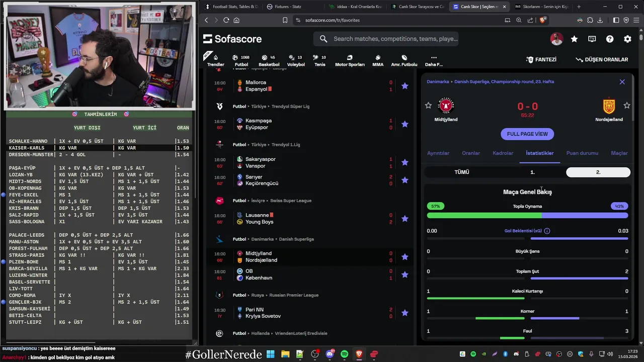Open the Tenis sport category
This screenshot has height=362, width=644.
320,60
